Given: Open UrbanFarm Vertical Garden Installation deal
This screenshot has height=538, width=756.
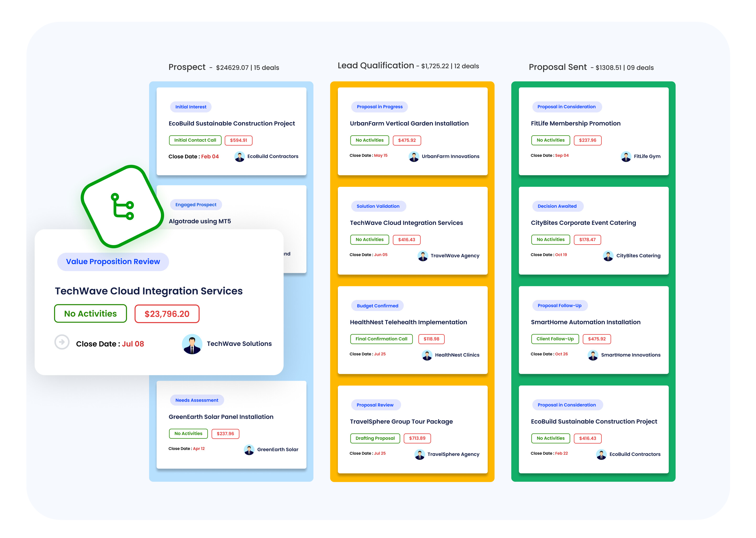Looking at the screenshot, I should pyautogui.click(x=409, y=123).
